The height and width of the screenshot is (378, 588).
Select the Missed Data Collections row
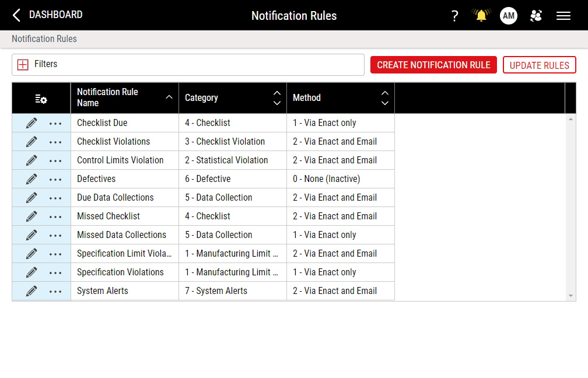pyautogui.click(x=121, y=235)
